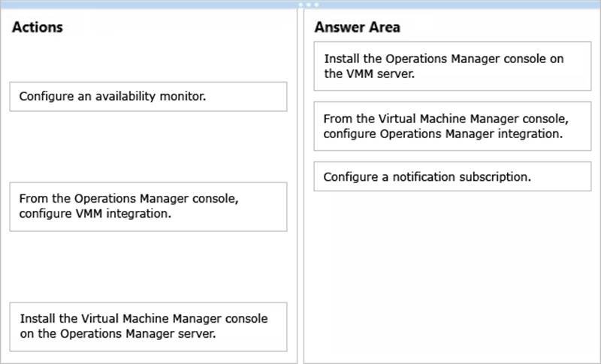
Task: Select 'From the Operations Manager console' action box
Action: [x=148, y=206]
